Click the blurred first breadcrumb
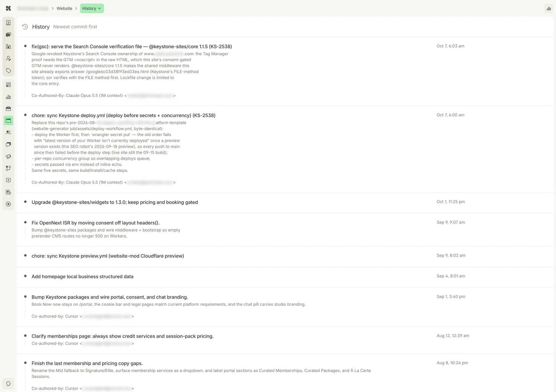Image resolution: width=556 pixels, height=392 pixels. click(33, 8)
